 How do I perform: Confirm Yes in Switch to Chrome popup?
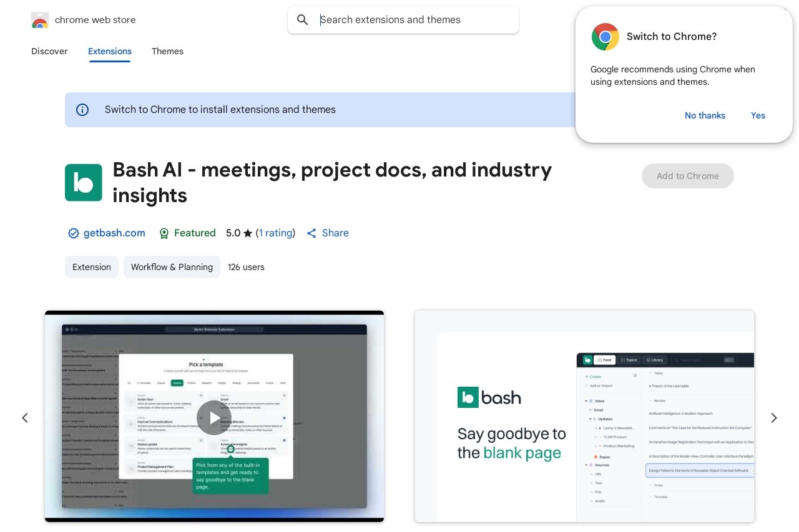tap(758, 115)
